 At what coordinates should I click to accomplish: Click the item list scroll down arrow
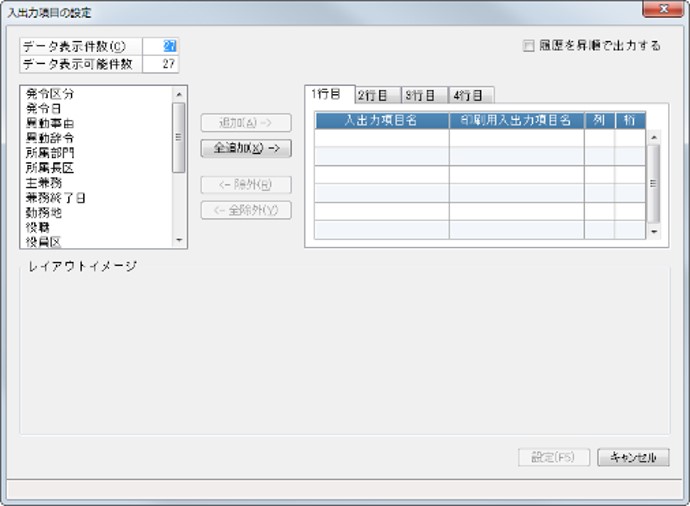pyautogui.click(x=179, y=240)
